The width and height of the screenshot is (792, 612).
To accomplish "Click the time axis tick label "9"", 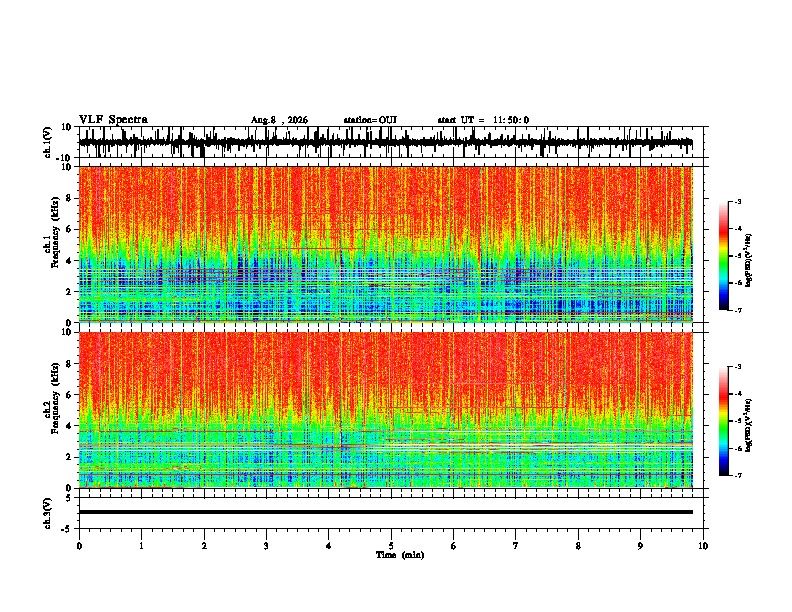I will click(x=640, y=546).
